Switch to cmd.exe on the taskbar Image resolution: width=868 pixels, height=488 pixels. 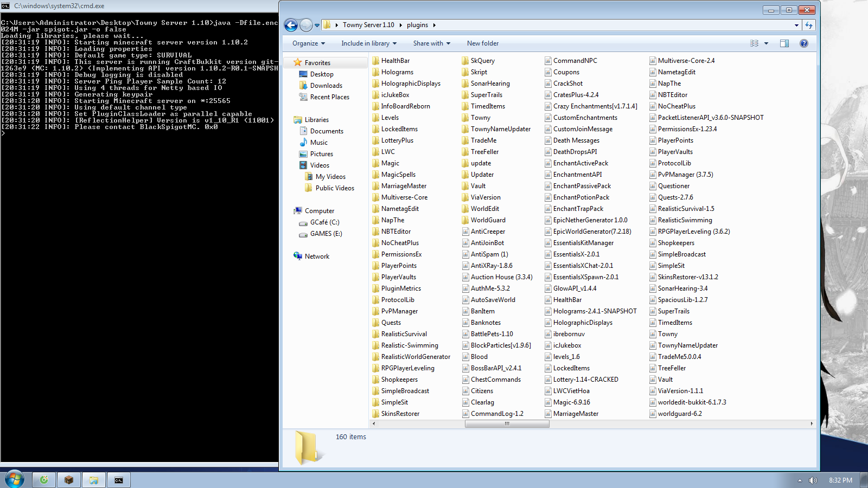(x=119, y=480)
